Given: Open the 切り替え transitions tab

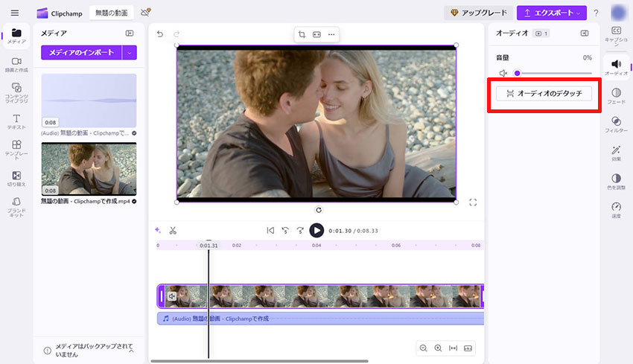Looking at the screenshot, I should pyautogui.click(x=16, y=179).
